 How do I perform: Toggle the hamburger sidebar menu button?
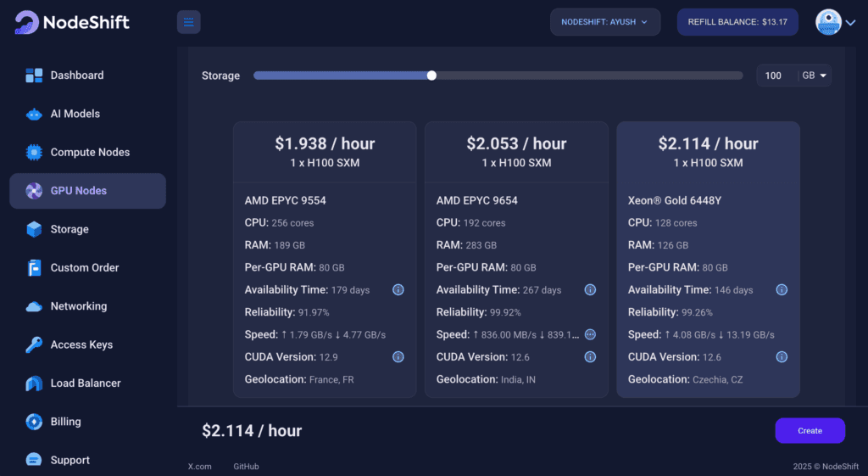[188, 22]
